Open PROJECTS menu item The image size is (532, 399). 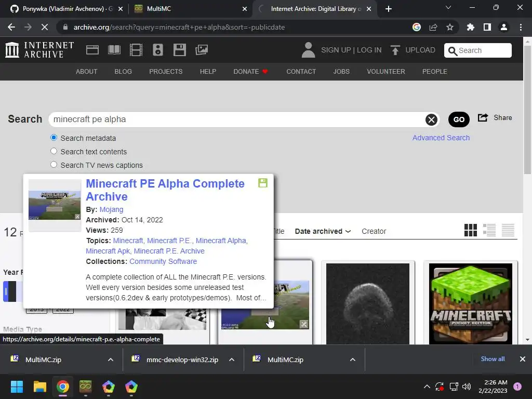tap(166, 72)
